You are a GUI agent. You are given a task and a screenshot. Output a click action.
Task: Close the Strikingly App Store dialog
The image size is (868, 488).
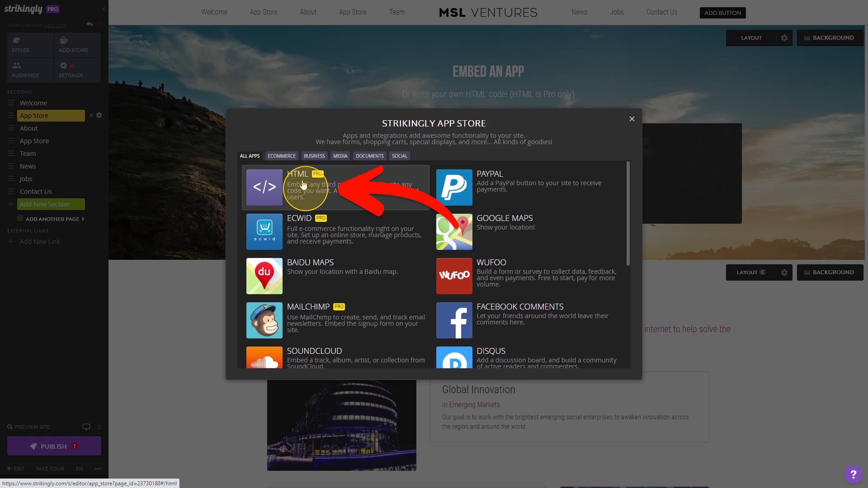click(x=632, y=119)
